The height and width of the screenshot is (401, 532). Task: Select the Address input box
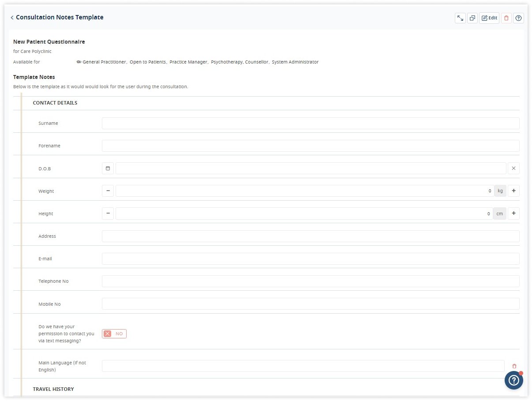pos(310,236)
